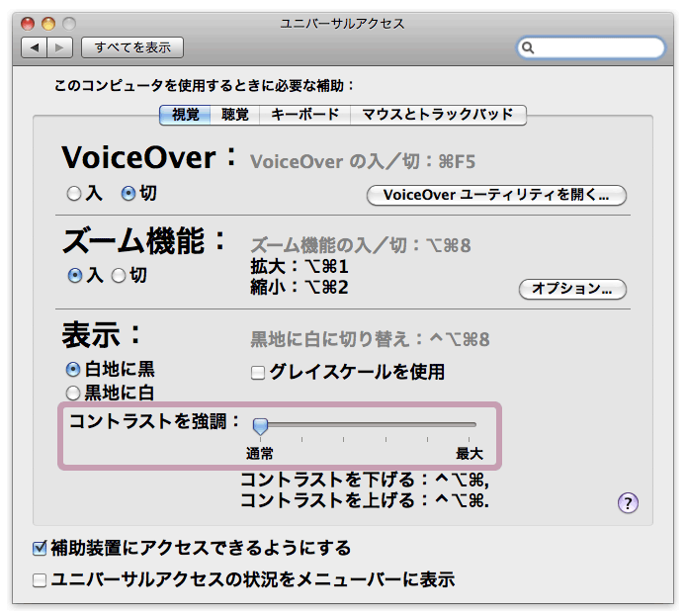Image resolution: width=686 pixels, height=616 pixels.
Task: Open zoom オプション button
Action: click(572, 289)
